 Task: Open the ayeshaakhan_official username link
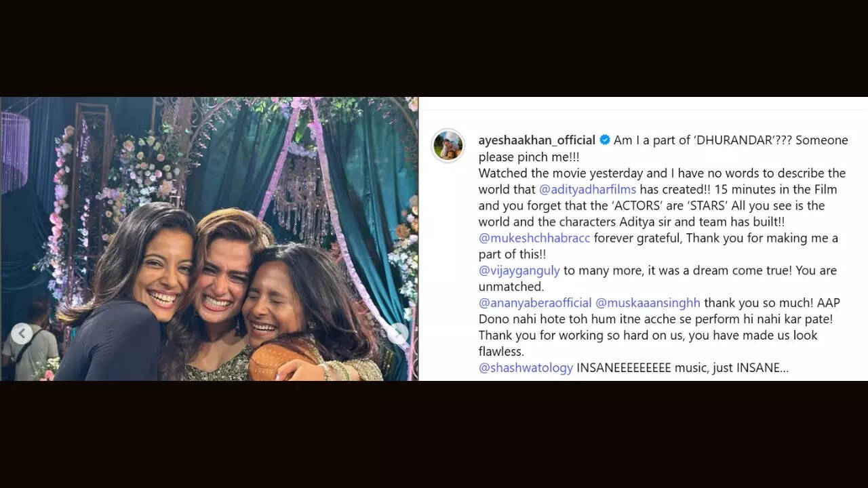click(x=536, y=140)
